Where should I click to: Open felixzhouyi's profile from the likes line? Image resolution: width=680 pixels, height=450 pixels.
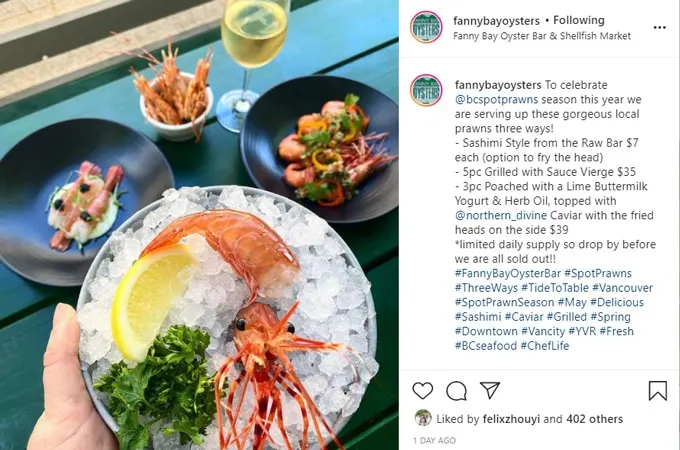click(511, 419)
